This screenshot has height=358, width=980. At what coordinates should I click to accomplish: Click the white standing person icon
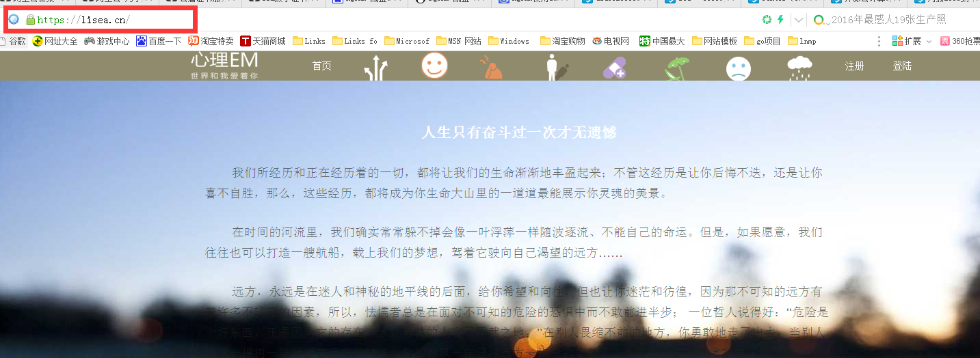tap(557, 68)
